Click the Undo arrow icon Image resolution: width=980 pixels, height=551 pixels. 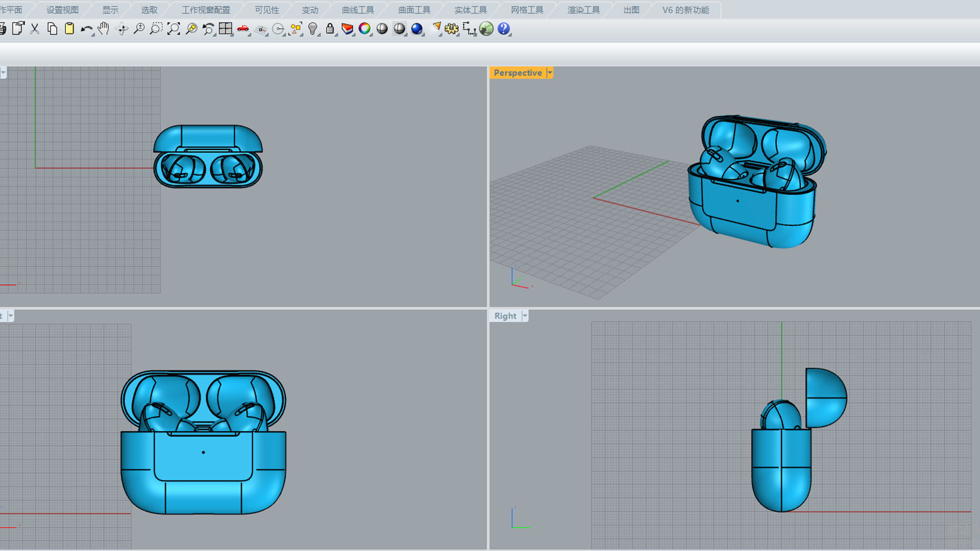coord(86,29)
